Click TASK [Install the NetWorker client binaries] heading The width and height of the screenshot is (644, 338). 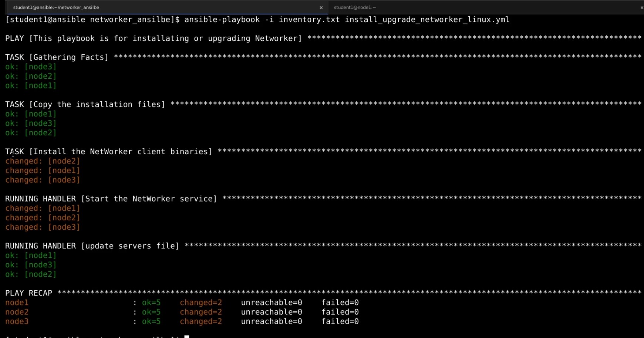tap(109, 152)
